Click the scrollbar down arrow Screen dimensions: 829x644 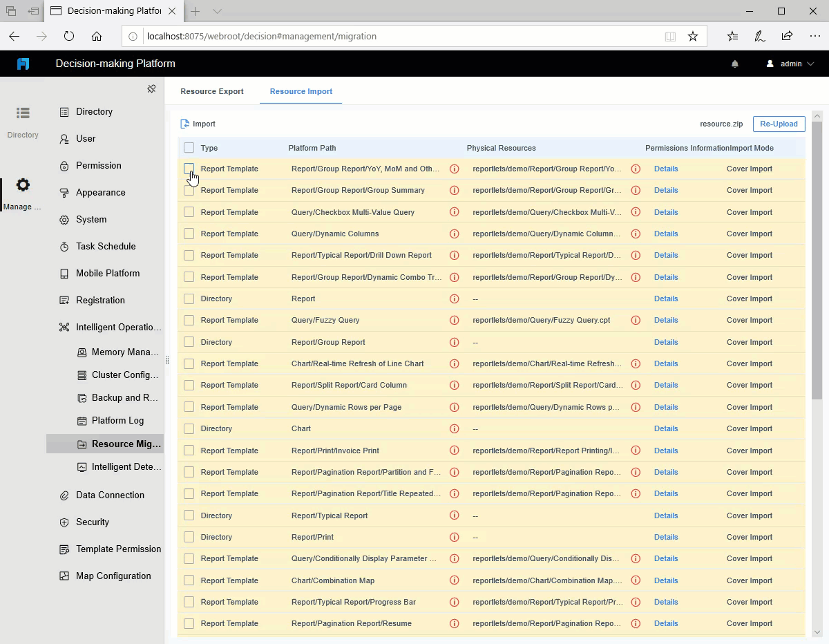tap(817, 632)
